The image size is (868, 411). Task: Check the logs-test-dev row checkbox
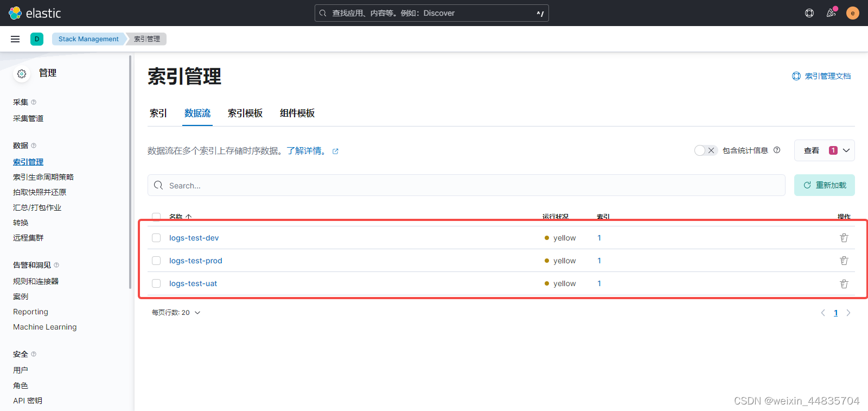pyautogui.click(x=156, y=238)
